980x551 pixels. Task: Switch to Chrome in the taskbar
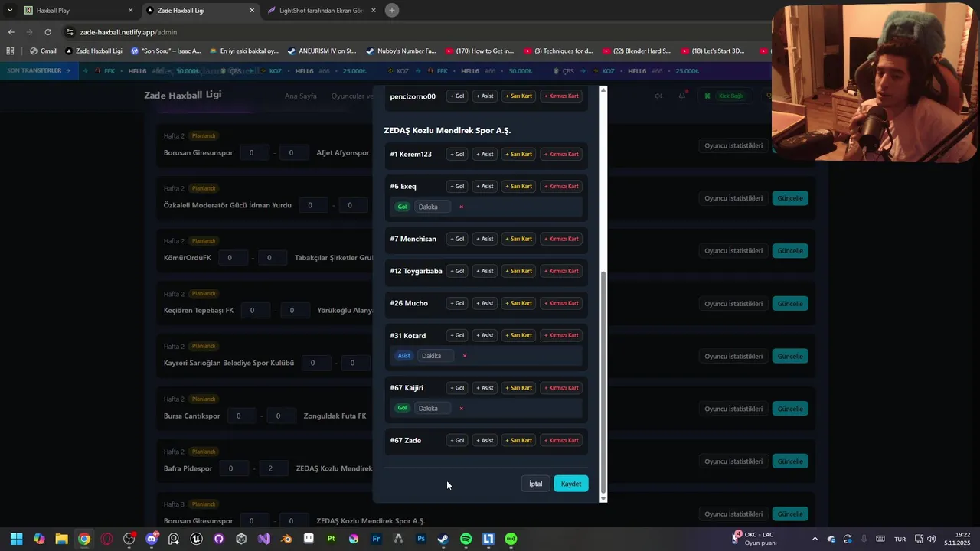click(83, 539)
